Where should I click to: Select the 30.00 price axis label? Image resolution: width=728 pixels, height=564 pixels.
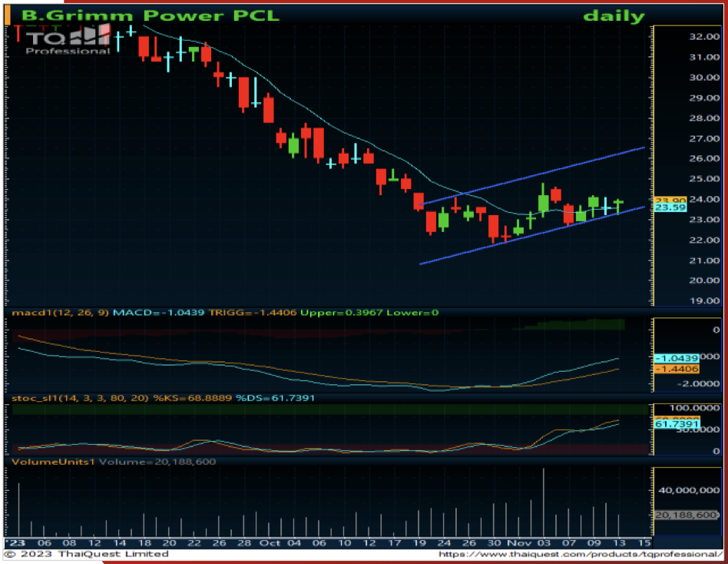(704, 78)
